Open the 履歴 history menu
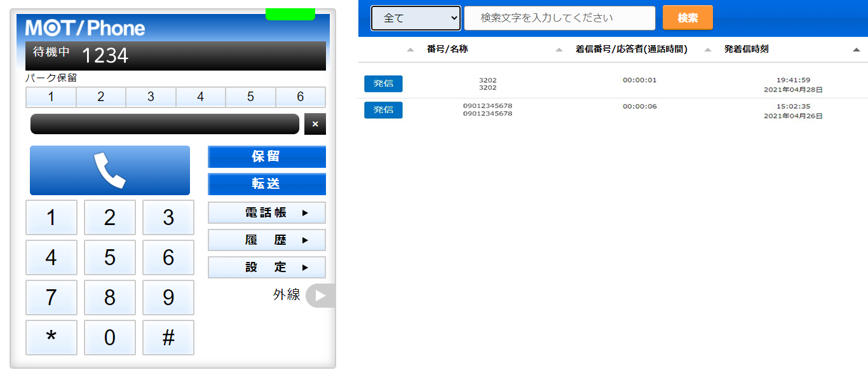 tap(266, 240)
